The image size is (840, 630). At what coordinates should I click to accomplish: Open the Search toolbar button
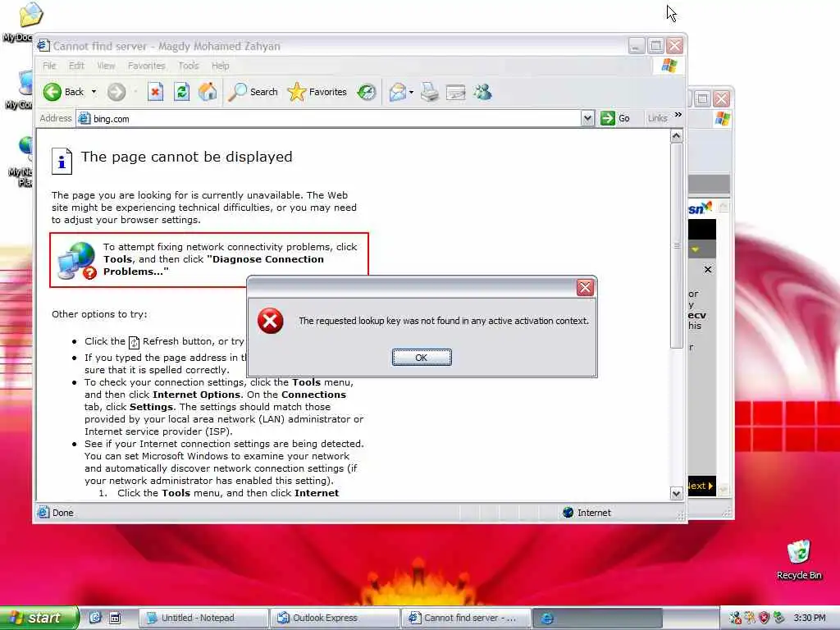(x=253, y=92)
